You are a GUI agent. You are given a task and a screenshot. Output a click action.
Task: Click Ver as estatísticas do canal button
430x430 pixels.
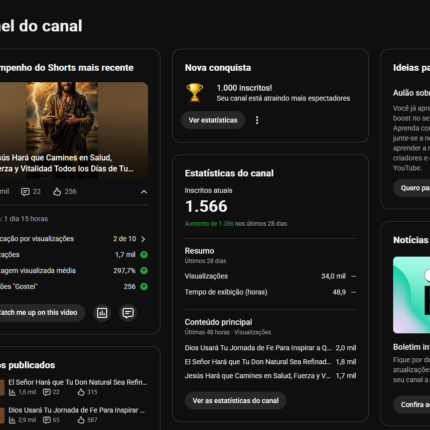click(x=235, y=401)
